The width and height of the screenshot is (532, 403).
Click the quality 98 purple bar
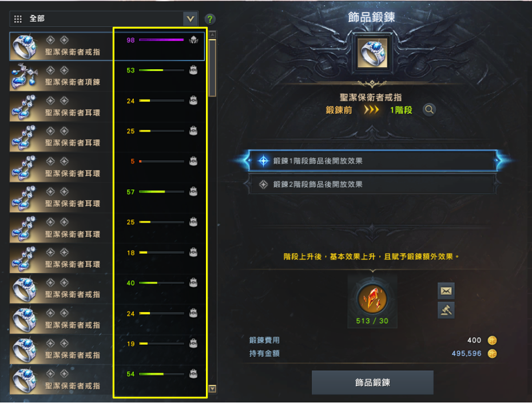(161, 40)
